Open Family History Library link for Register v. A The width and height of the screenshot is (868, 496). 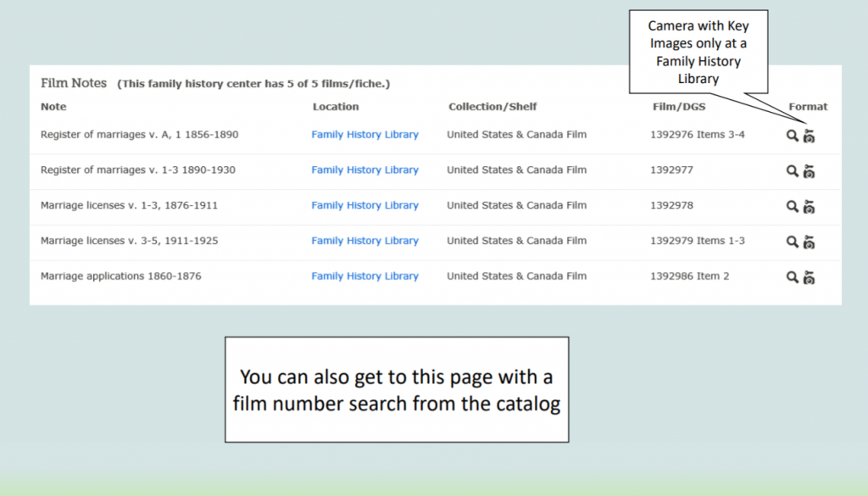coord(364,135)
